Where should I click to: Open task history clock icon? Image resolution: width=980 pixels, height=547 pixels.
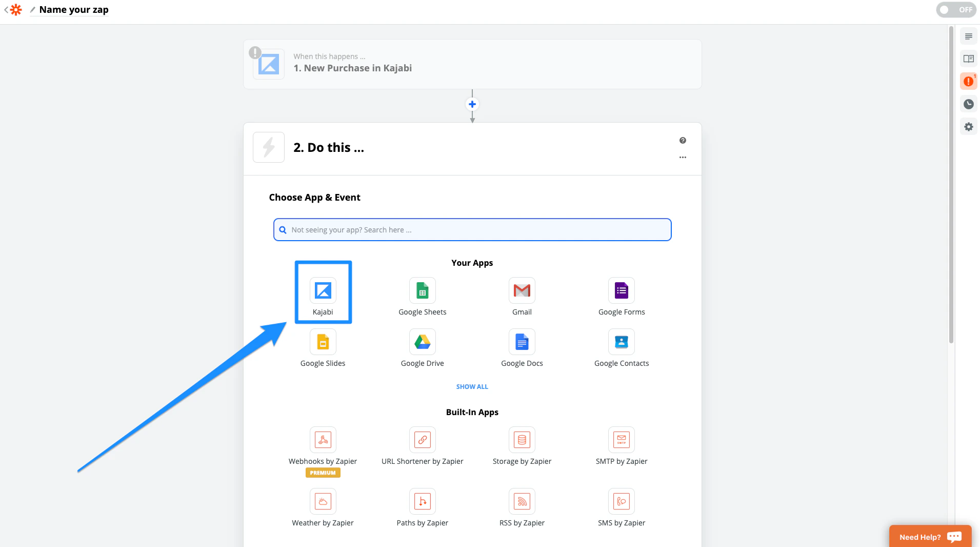click(x=968, y=104)
